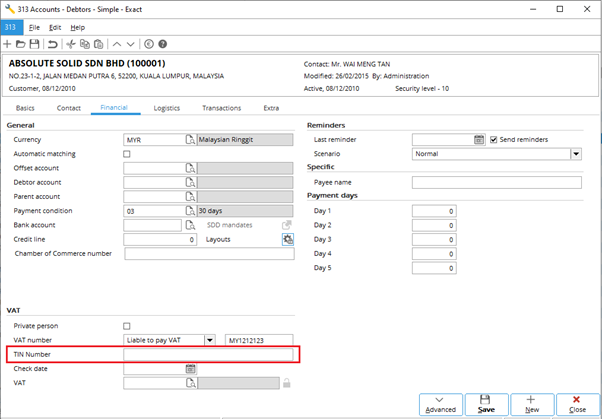Click the 313 company menu box
This screenshot has height=419, width=602.
pos(12,27)
